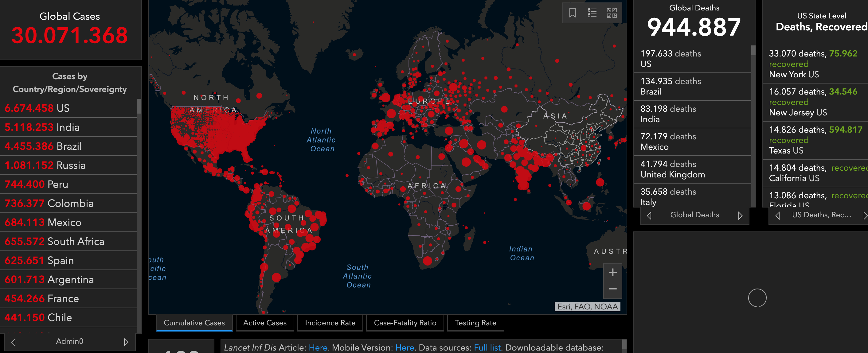This screenshot has height=353, width=868.
Task: Open the Full list data sources link
Action: pos(487,347)
